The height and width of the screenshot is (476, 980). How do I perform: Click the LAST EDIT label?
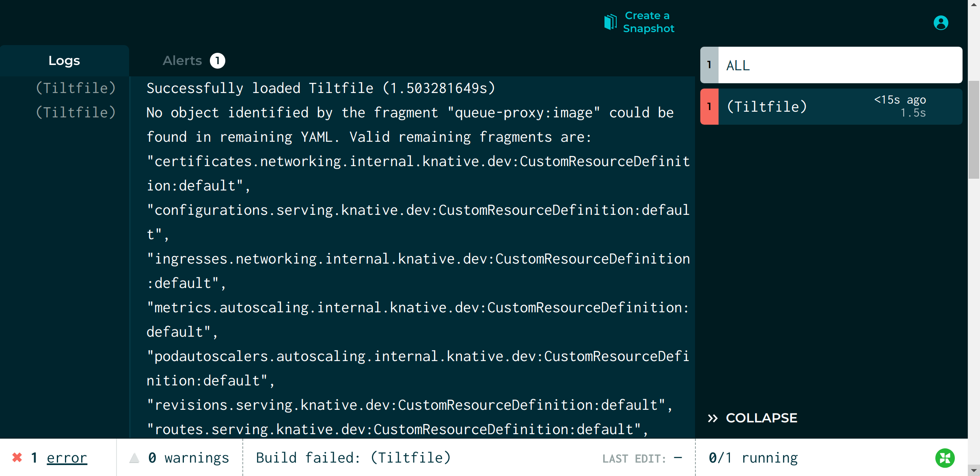pyautogui.click(x=634, y=459)
